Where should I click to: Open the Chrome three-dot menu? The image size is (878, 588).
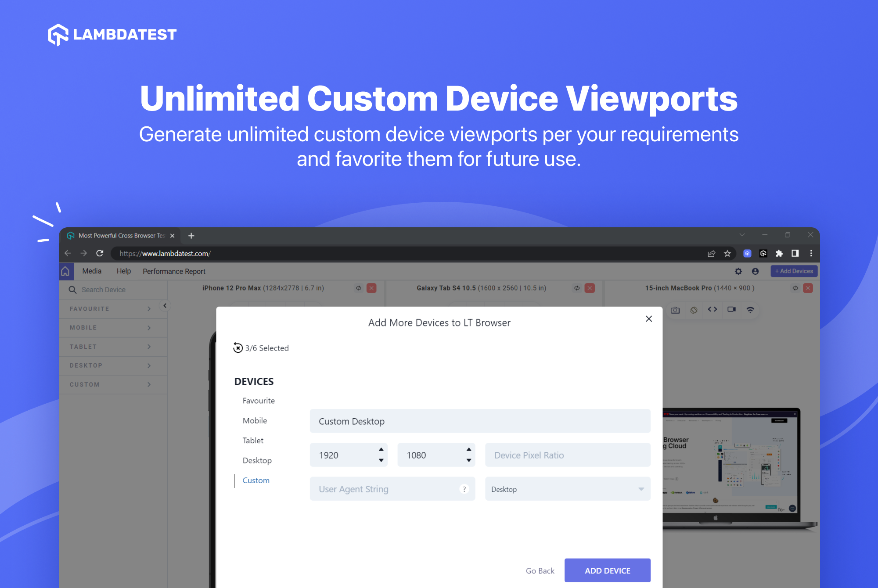811,253
